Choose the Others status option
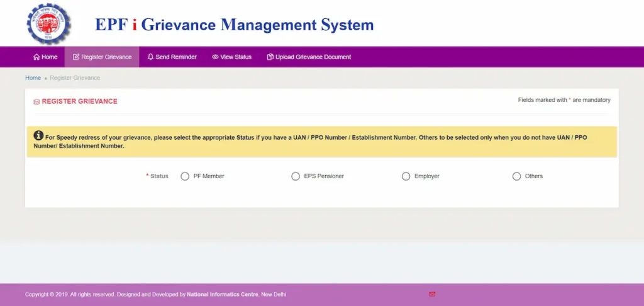 point(516,176)
